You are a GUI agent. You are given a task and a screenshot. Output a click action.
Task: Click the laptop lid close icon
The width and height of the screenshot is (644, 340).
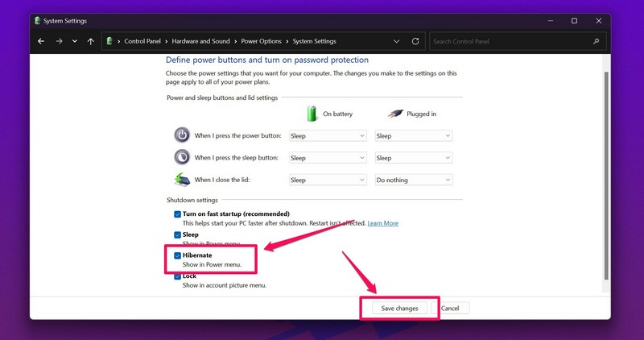(x=182, y=180)
